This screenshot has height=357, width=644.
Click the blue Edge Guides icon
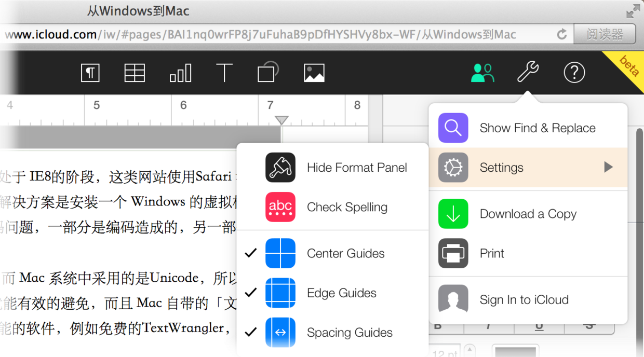280,293
